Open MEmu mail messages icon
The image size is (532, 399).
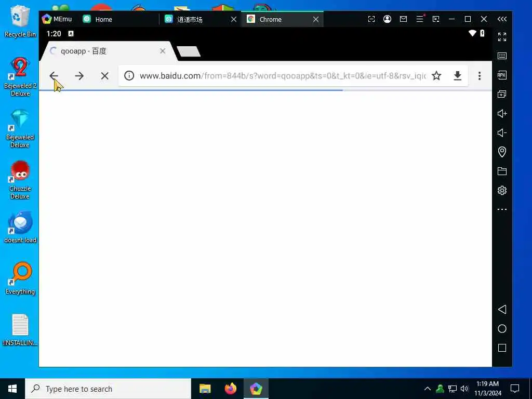click(403, 19)
